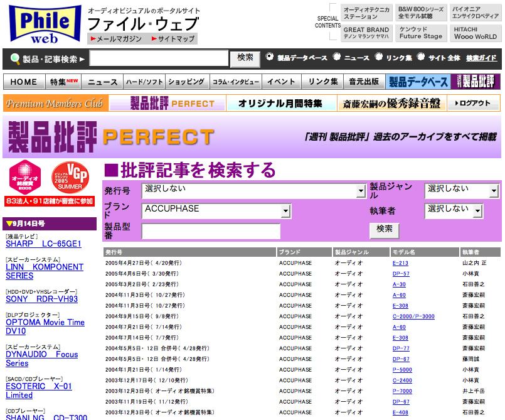The width and height of the screenshot is (505, 420).
Task: Open the リンク集 navigation tab
Action: point(322,82)
